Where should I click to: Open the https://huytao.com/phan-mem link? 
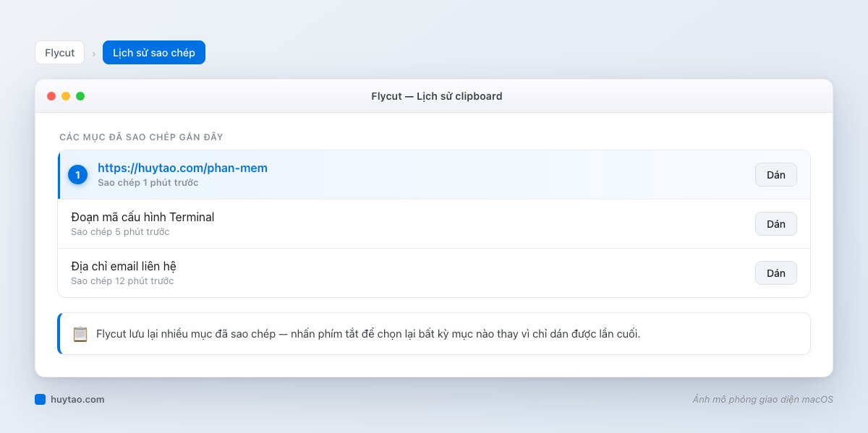click(182, 168)
